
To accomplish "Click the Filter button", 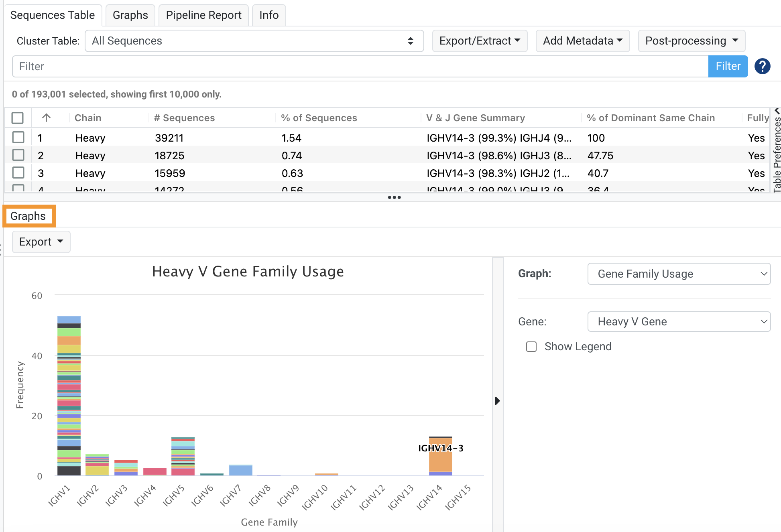I will [x=728, y=66].
